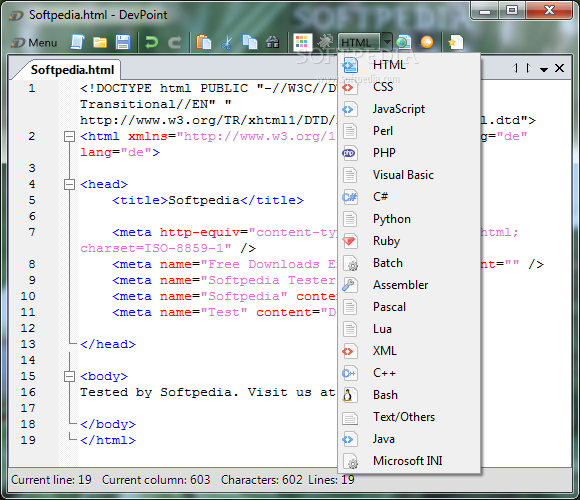
Task: Choose JavaScript in the language list
Action: click(x=409, y=109)
